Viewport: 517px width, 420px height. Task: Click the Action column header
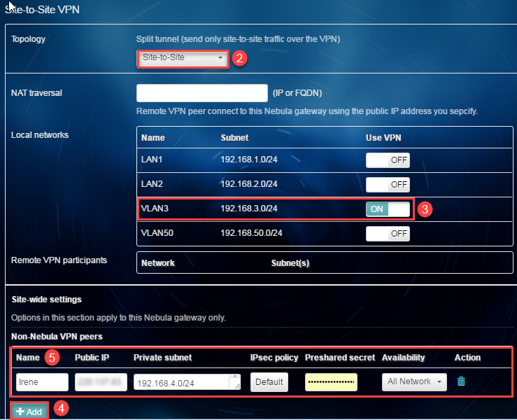pos(467,358)
